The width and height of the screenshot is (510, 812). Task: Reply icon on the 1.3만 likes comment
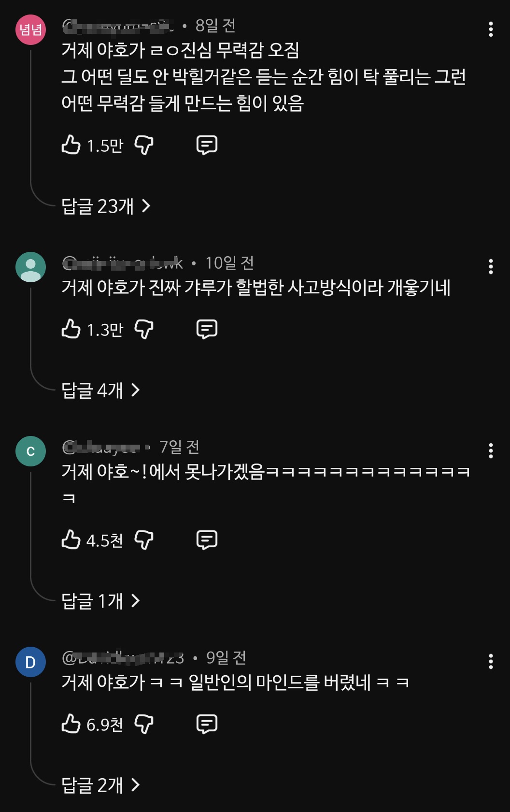[207, 329]
